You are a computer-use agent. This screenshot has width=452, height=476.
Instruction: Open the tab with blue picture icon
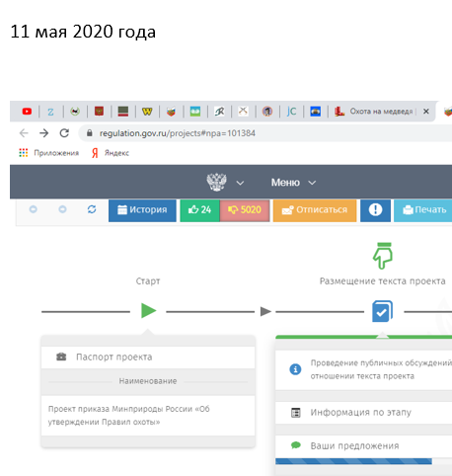coord(316,112)
